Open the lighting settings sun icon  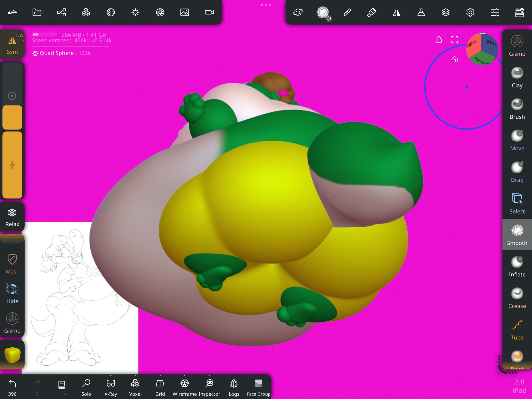(x=135, y=13)
